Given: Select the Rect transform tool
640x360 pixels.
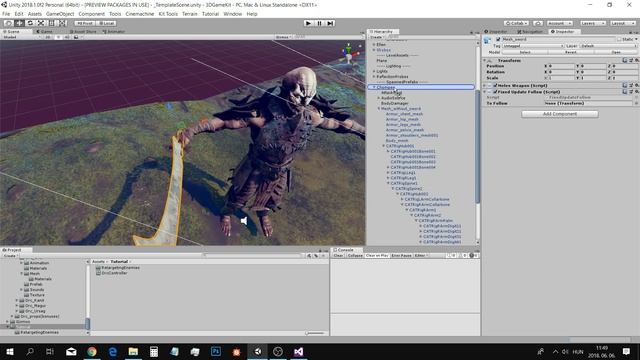Looking at the screenshot, I should (51, 23).
